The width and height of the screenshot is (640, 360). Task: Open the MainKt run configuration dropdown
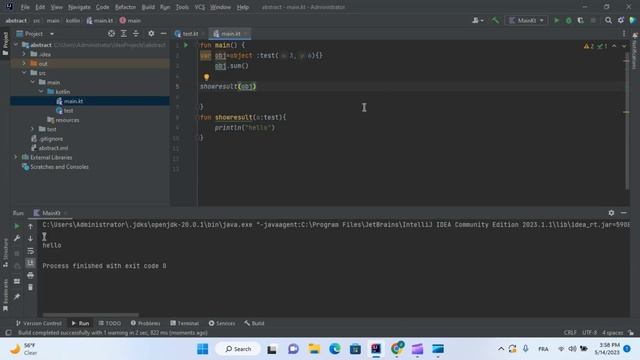tap(526, 20)
